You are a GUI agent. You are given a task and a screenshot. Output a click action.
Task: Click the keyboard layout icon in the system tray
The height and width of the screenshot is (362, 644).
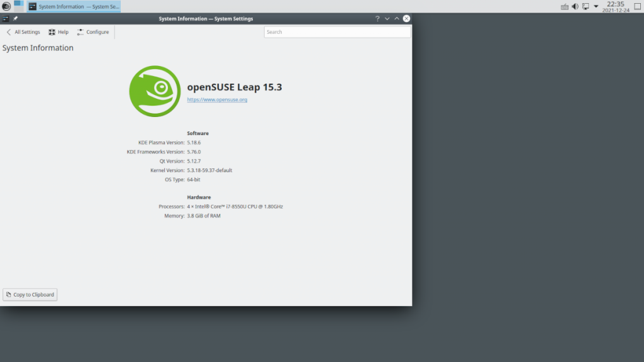(565, 6)
